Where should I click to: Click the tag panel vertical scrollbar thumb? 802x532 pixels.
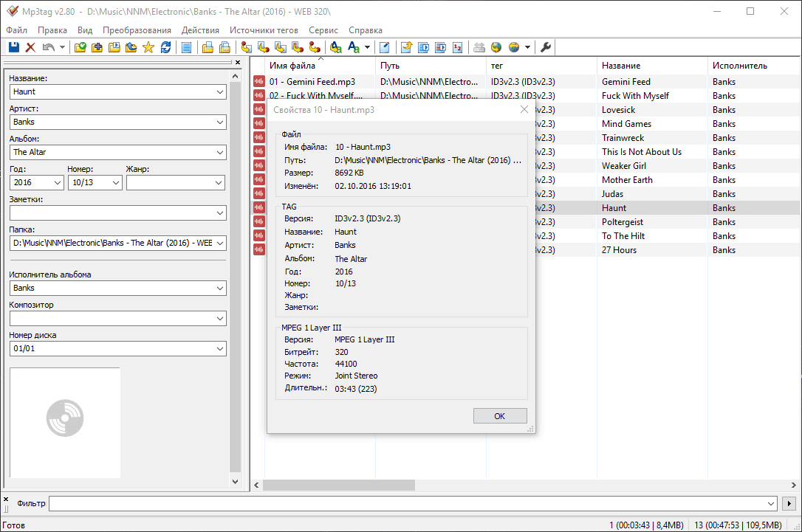click(x=235, y=277)
